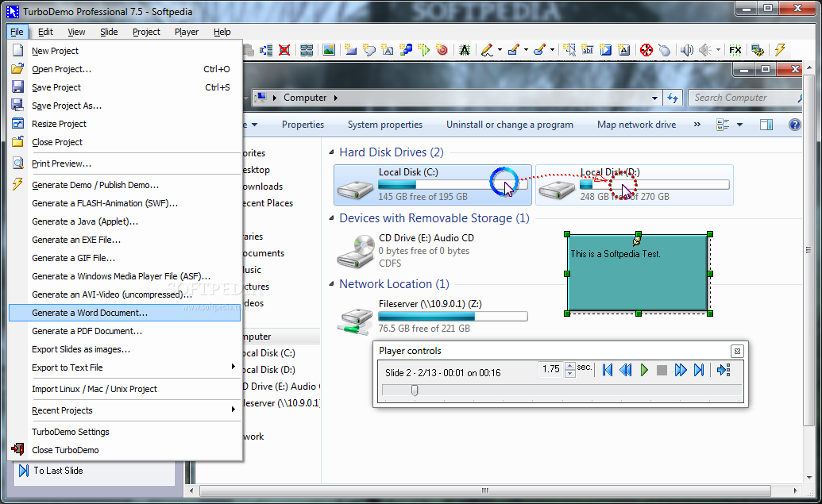The width and height of the screenshot is (822, 504).
Task: Choose Save Project As menu item
Action: point(125,106)
